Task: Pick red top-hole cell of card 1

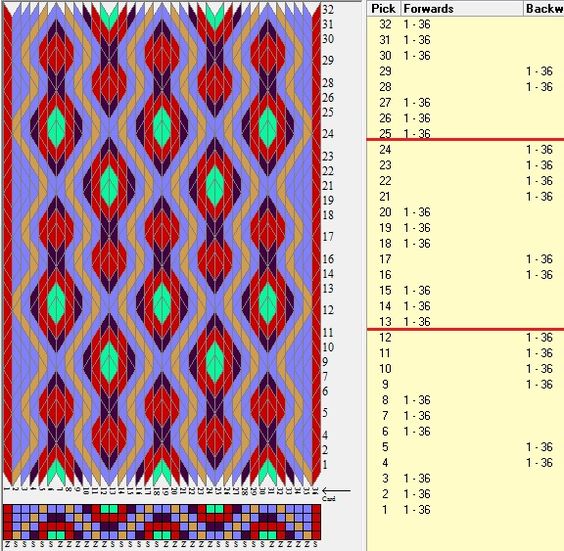Action: (x=7, y=509)
